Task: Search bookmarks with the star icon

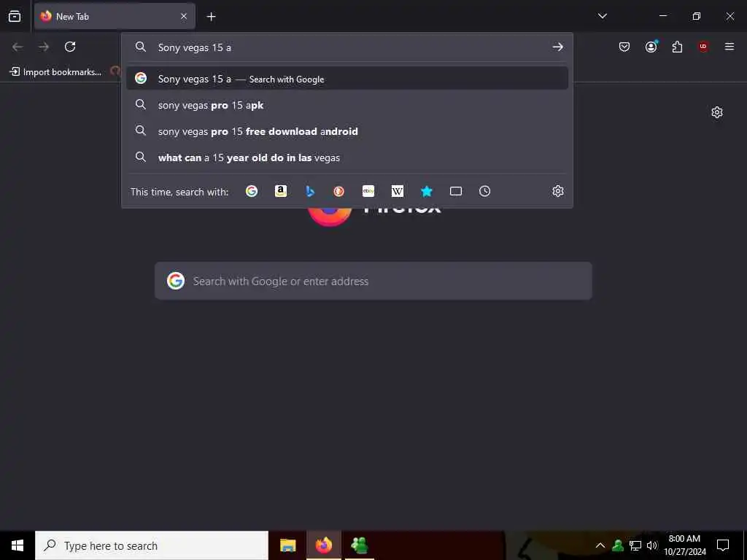Action: click(x=426, y=192)
